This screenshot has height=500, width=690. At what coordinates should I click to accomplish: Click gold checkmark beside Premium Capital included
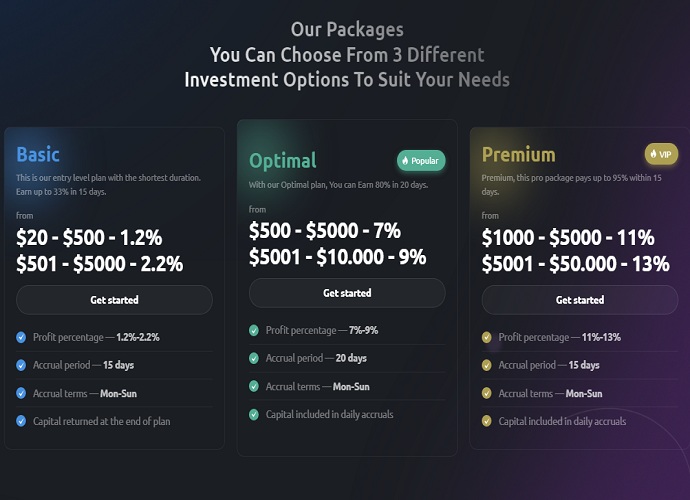click(x=487, y=421)
